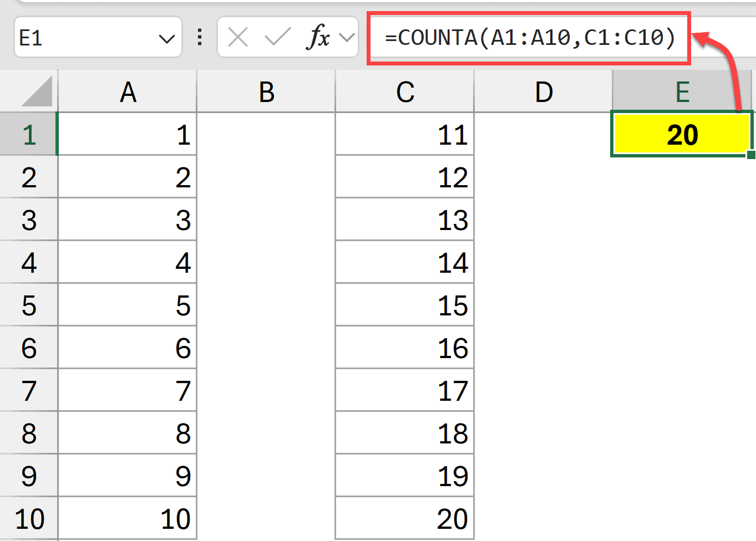Select row 10 header
The width and height of the screenshot is (756, 541).
coord(29,518)
